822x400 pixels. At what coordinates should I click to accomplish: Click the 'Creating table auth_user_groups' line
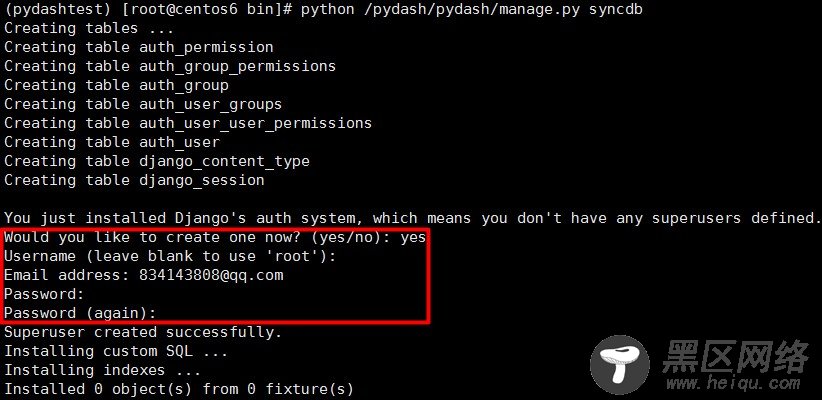pyautogui.click(x=143, y=104)
